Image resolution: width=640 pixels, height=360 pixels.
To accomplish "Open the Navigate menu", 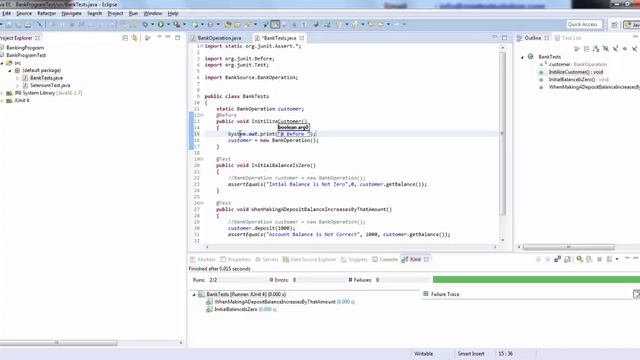I will click(x=71, y=13).
